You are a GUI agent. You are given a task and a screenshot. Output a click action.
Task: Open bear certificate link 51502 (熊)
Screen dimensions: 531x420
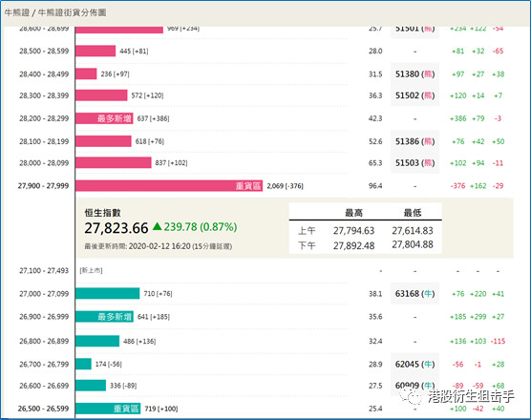[414, 95]
